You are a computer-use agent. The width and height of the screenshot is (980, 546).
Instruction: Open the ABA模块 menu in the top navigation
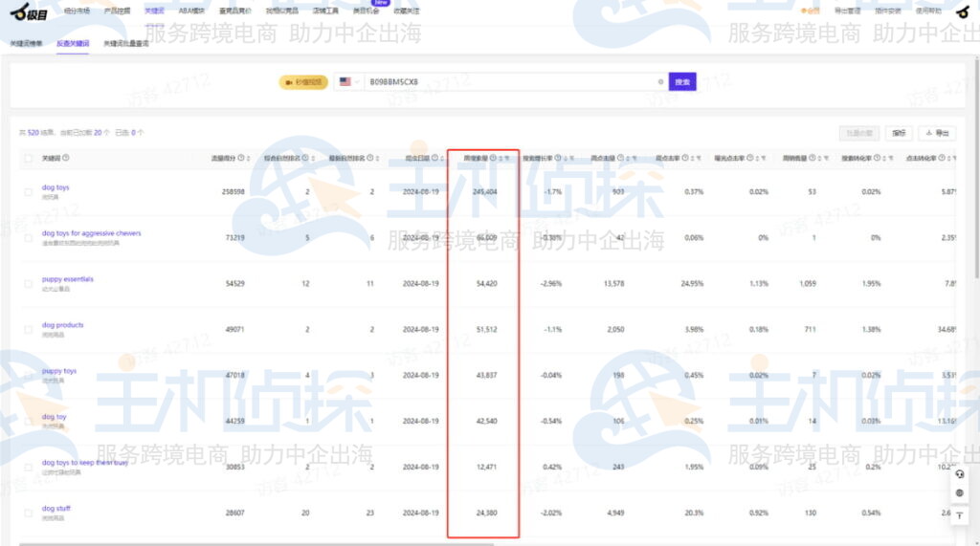click(192, 11)
